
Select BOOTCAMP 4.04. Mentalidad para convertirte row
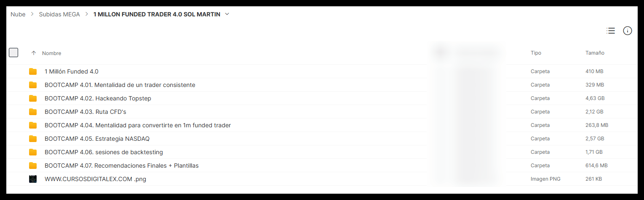pyautogui.click(x=322, y=125)
